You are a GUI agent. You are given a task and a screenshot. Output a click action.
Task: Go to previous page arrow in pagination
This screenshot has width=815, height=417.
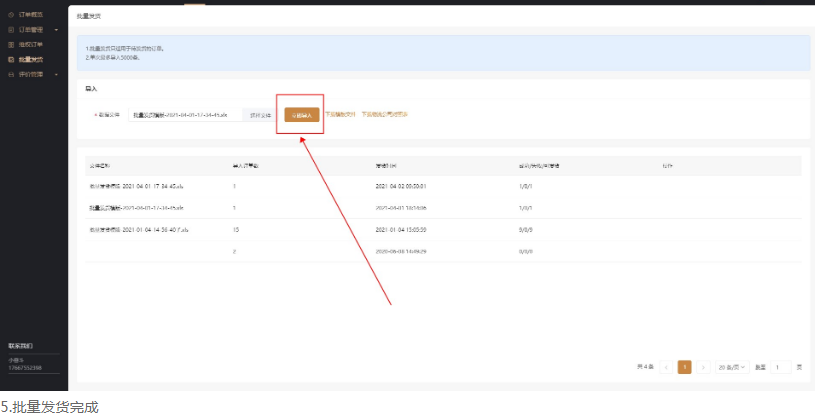tap(667, 367)
